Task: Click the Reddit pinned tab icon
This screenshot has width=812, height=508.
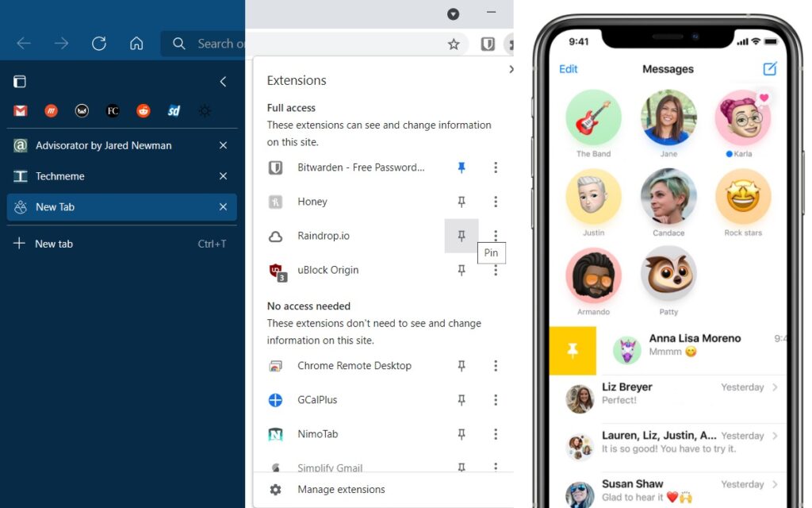Action: click(x=143, y=111)
